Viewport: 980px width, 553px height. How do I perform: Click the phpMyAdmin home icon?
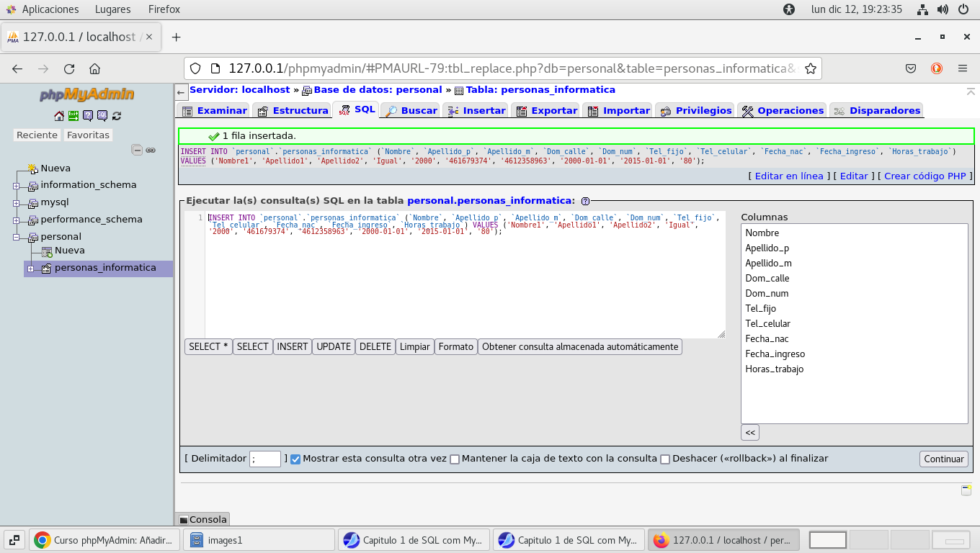click(59, 115)
